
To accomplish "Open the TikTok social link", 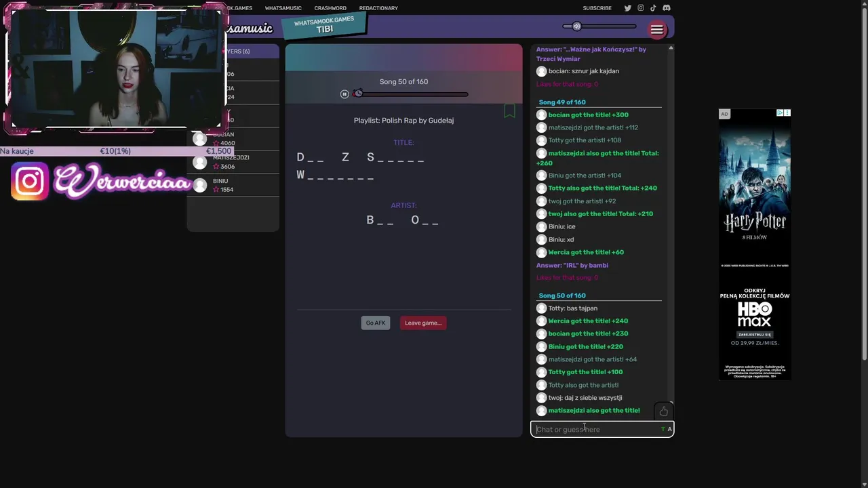I will [x=653, y=8].
